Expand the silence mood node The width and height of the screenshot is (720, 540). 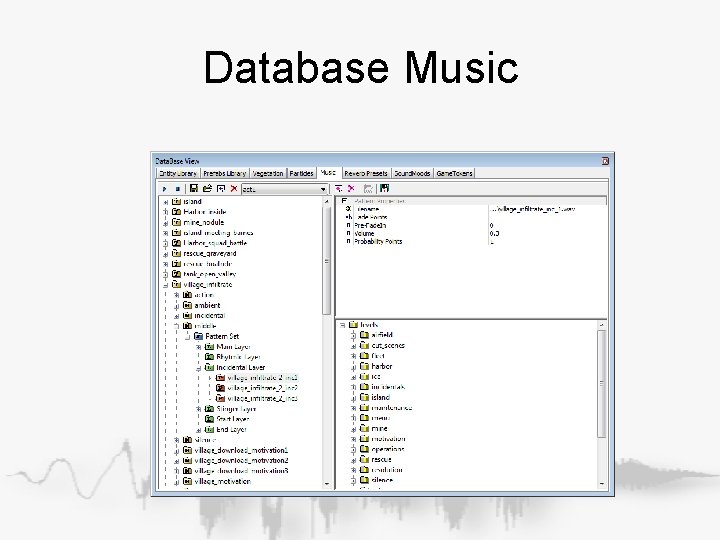point(177,440)
